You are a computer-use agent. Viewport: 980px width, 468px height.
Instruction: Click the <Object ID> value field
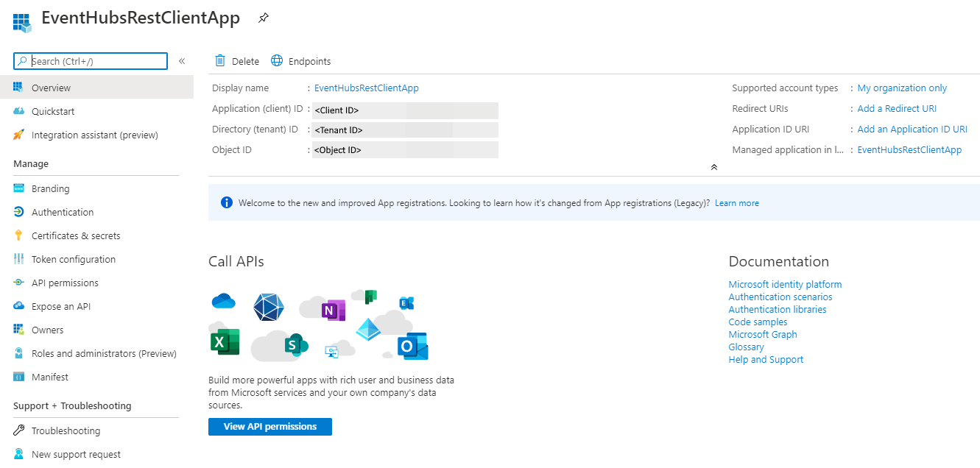point(405,150)
